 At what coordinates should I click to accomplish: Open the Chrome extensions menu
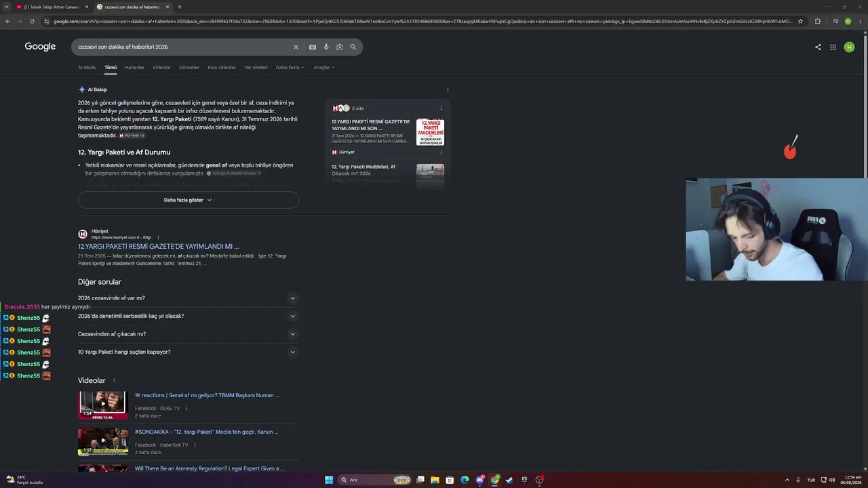click(818, 21)
